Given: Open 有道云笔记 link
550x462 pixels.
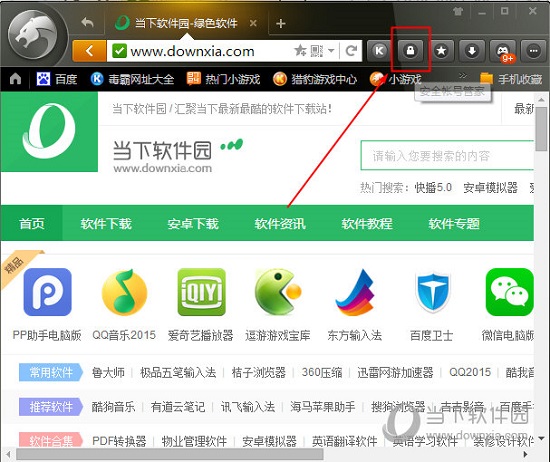Looking at the screenshot, I should (178, 407).
